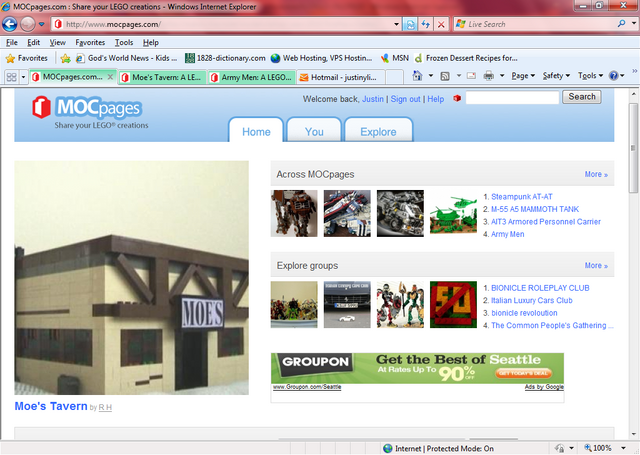Image resolution: width=640 pixels, height=455 pixels.
Task: Open the MSN favorite
Action: 394,58
